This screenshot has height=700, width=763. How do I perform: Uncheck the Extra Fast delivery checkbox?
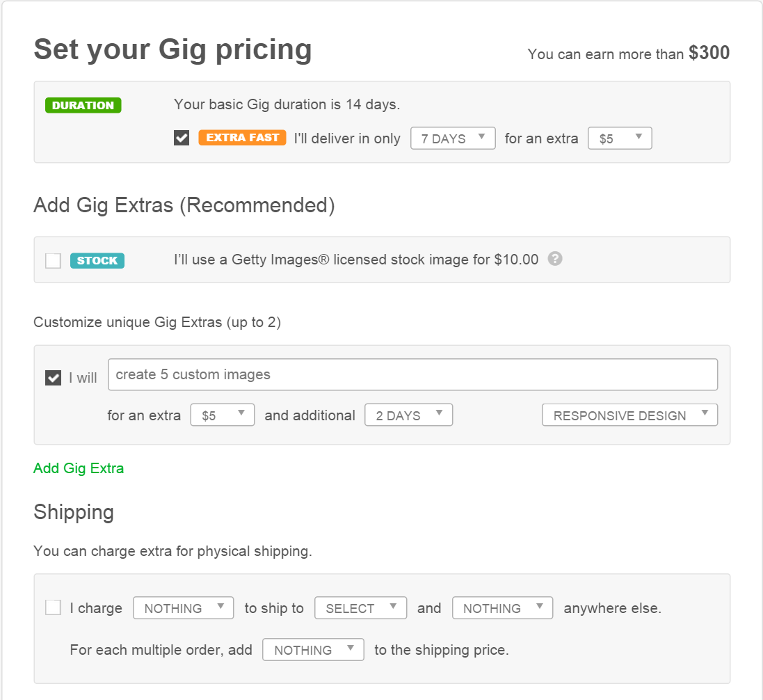(182, 138)
